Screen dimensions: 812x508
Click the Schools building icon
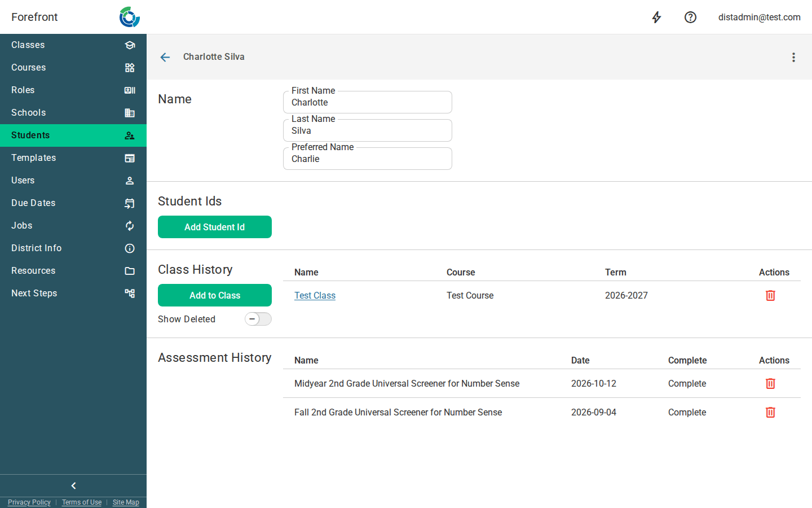pyautogui.click(x=130, y=113)
